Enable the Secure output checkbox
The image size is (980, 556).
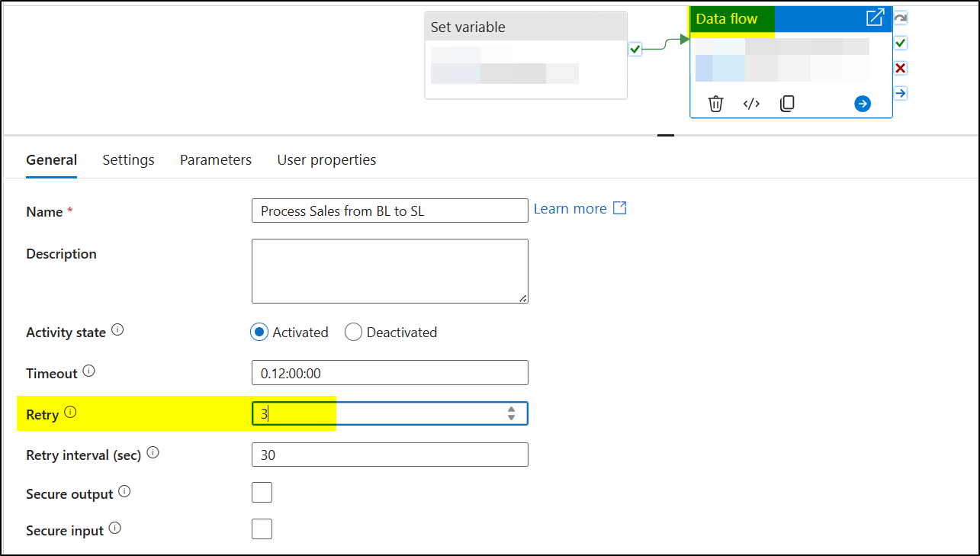click(x=262, y=492)
